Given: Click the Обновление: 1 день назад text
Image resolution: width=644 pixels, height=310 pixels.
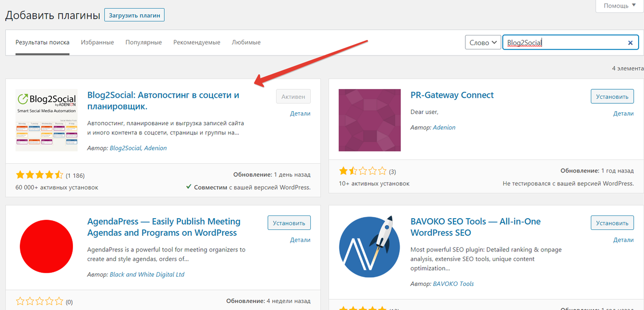Looking at the screenshot, I should [x=272, y=175].
